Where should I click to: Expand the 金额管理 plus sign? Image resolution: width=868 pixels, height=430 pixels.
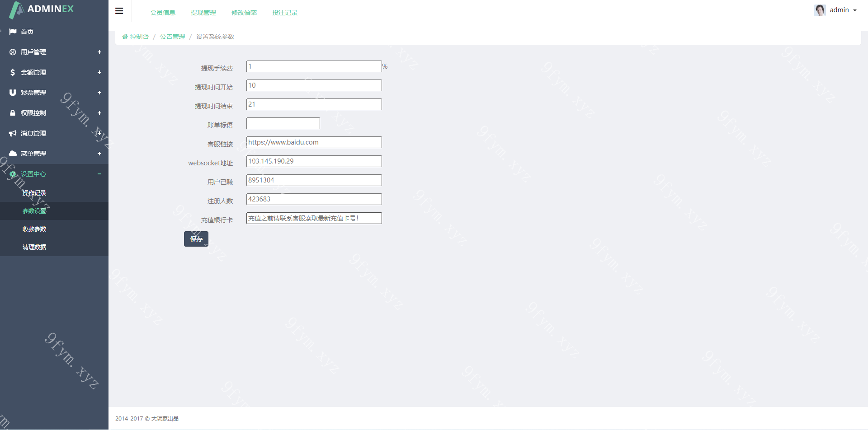(x=99, y=72)
